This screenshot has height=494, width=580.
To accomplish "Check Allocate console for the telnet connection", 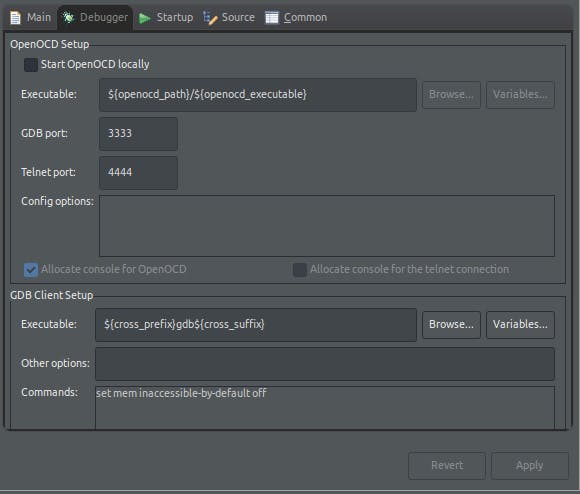I will [x=300, y=270].
